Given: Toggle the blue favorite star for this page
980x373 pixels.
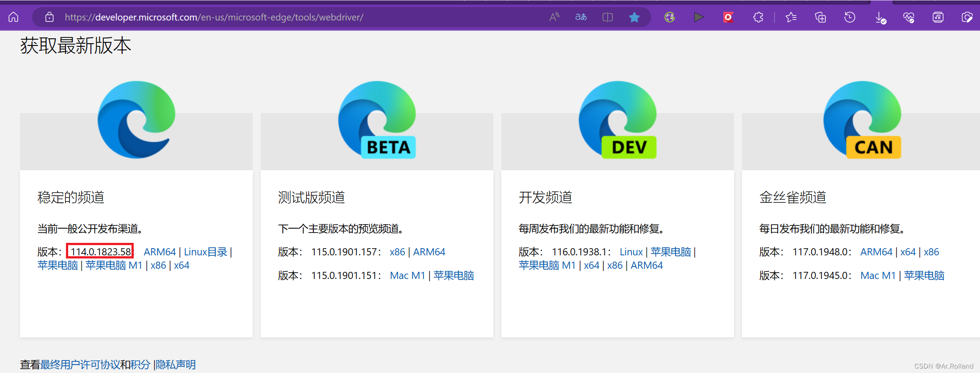Looking at the screenshot, I should coord(634,17).
